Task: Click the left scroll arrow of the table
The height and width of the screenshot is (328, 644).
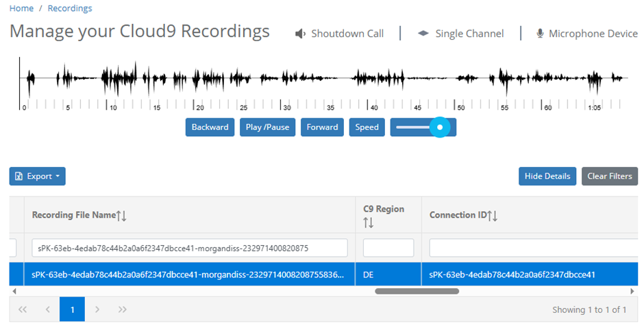Action: tap(14, 292)
